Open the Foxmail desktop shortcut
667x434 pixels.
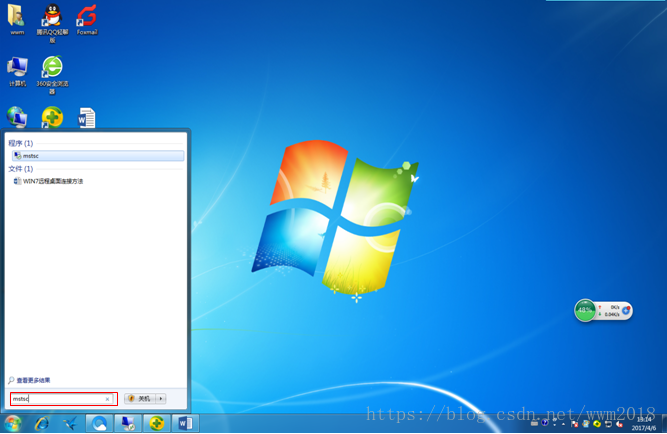click(87, 20)
